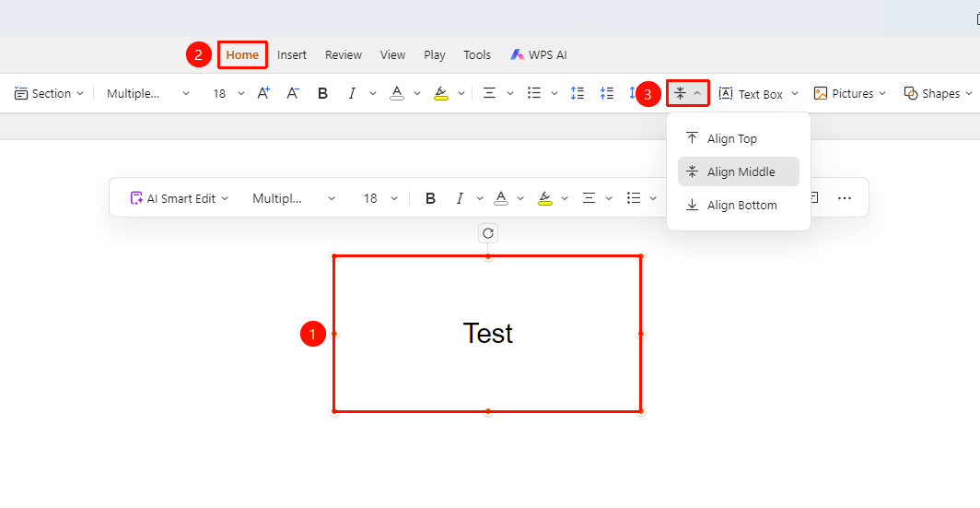This screenshot has height=508, width=980.
Task: Open the floating toolbar more options (...)
Action: 845,198
